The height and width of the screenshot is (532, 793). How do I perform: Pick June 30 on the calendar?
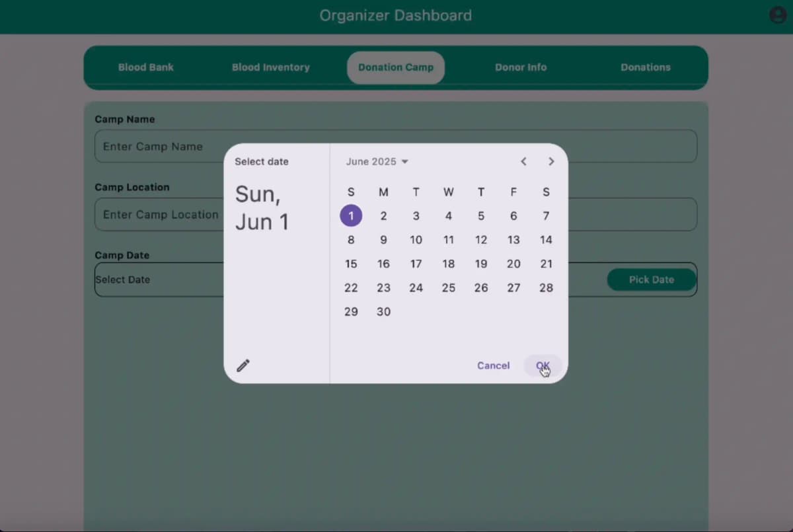[x=383, y=312]
